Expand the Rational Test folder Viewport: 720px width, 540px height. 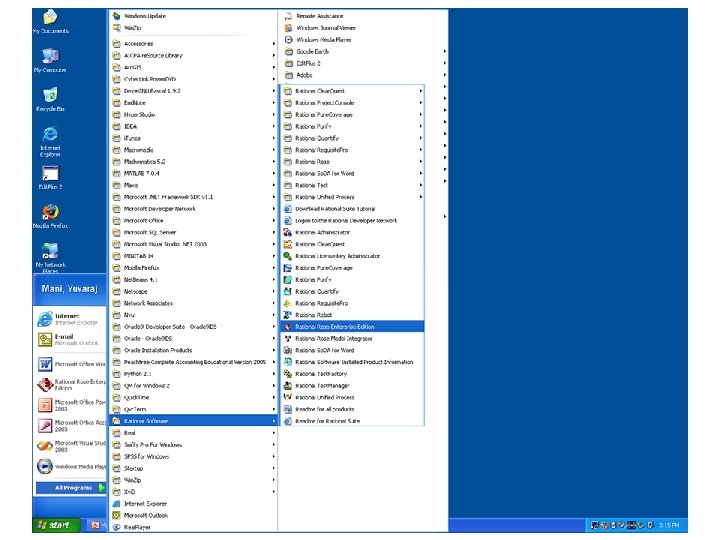352,186
